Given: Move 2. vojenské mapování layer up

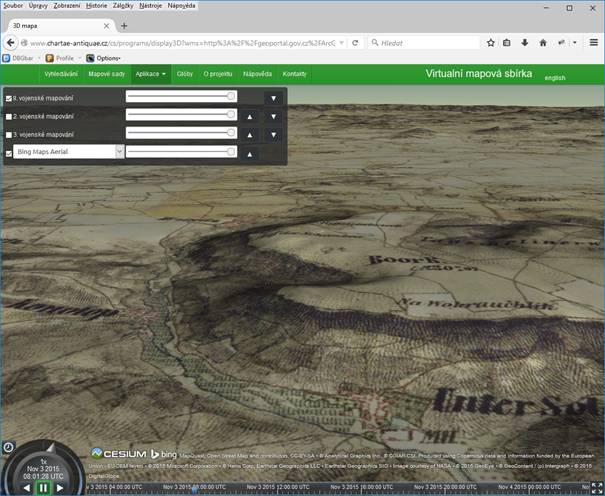Looking at the screenshot, I should (250, 116).
